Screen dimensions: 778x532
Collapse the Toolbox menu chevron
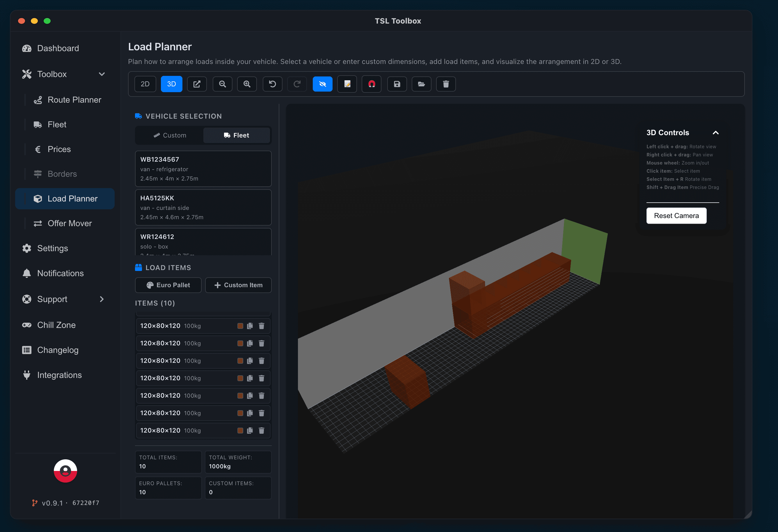102,74
